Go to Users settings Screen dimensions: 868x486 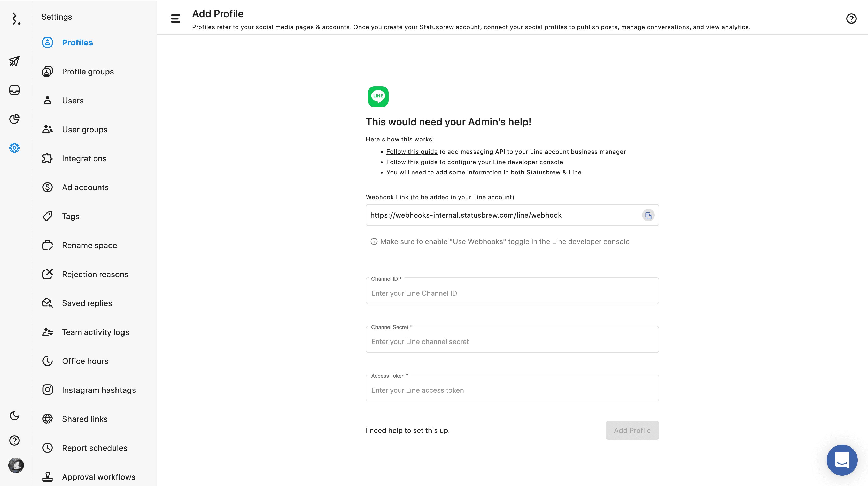(x=73, y=101)
